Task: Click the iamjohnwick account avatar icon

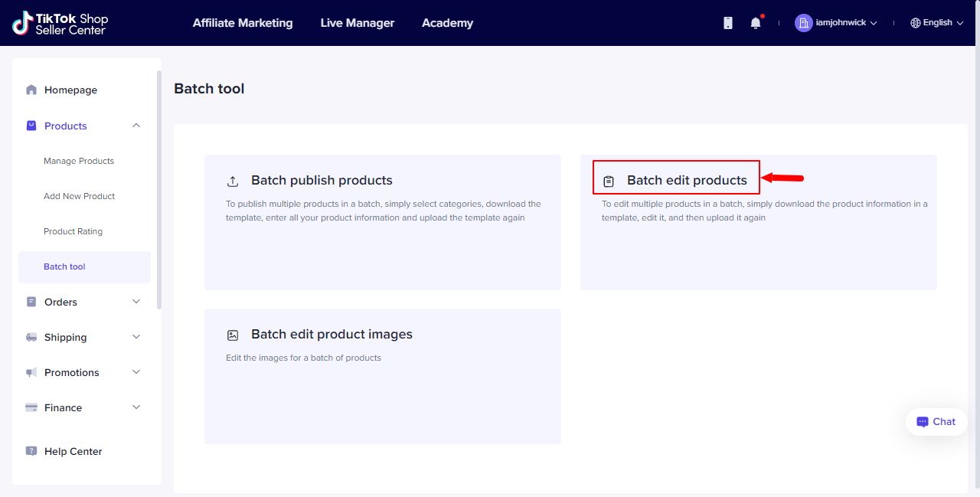Action: click(803, 23)
